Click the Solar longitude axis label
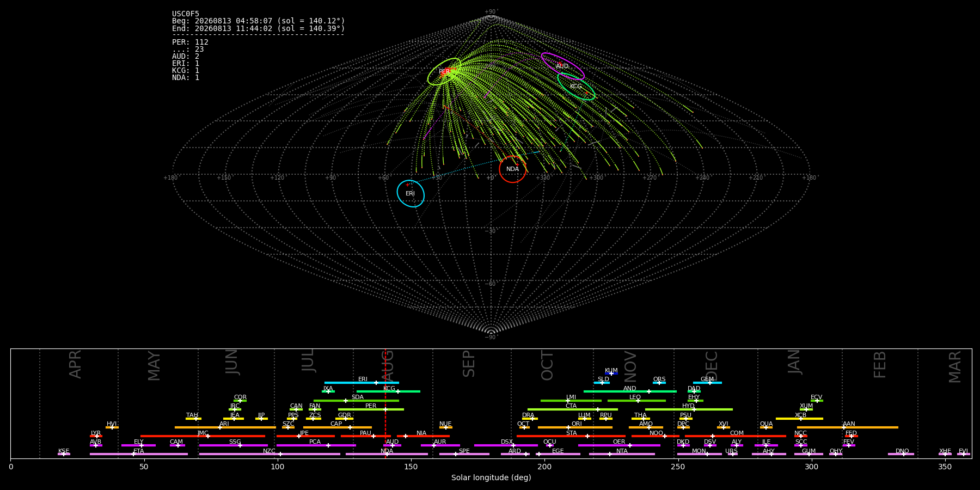 (491, 477)
